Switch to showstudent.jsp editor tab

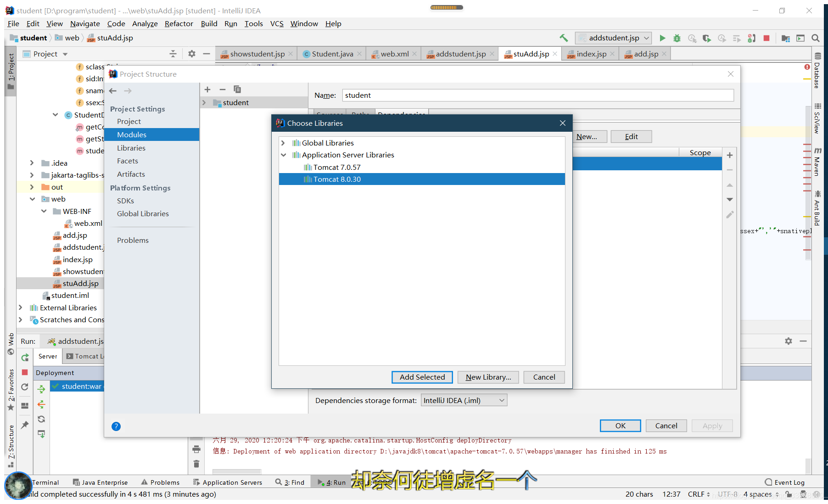point(257,54)
